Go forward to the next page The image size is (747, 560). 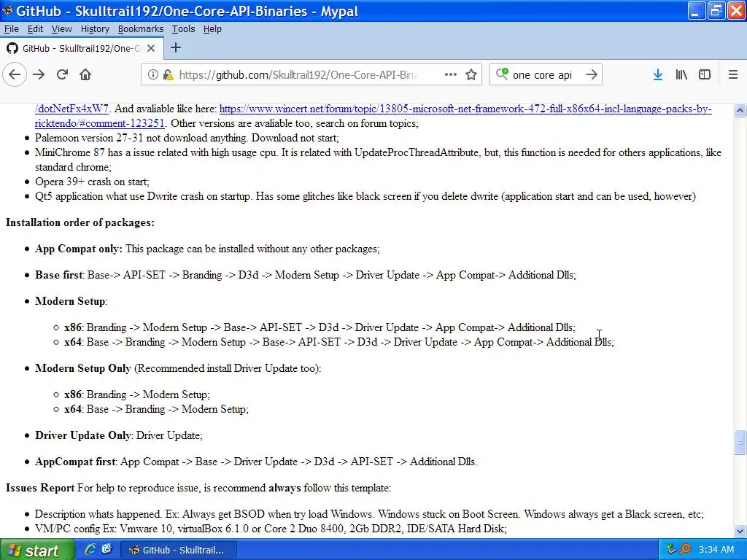(x=39, y=75)
